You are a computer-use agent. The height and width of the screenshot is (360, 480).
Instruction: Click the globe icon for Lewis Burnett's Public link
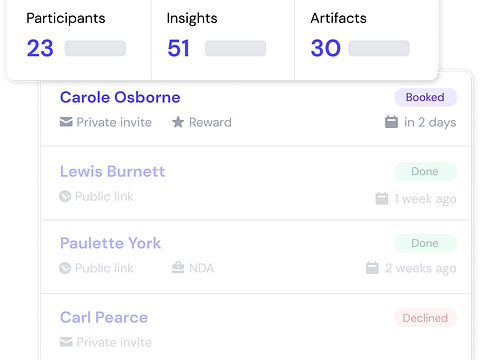pos(65,196)
